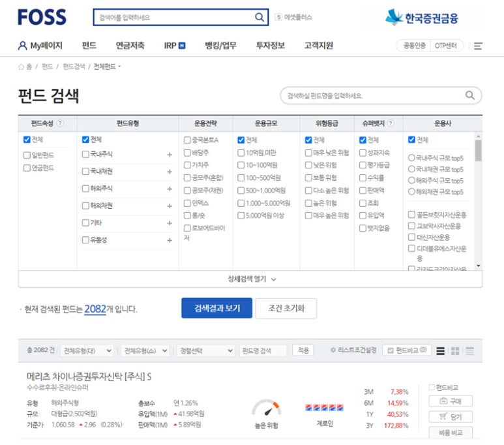Click the 담기 cart button
The image size is (504, 445).
pyautogui.click(x=451, y=417)
